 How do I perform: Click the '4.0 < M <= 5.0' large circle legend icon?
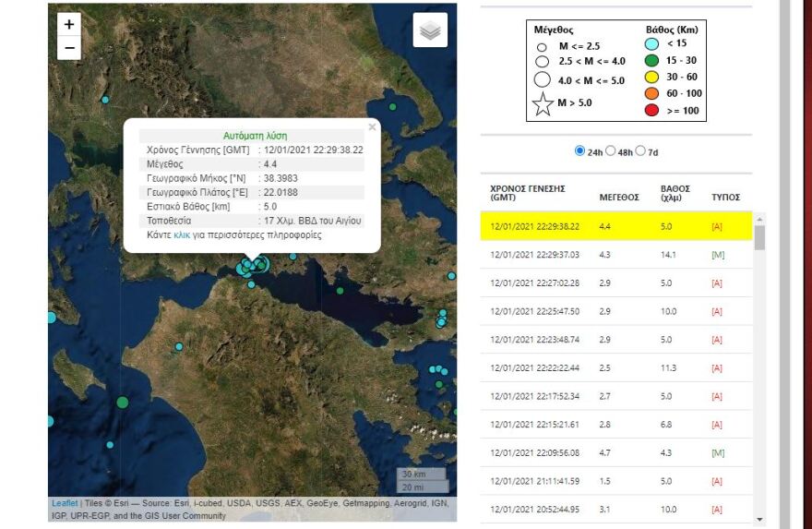[543, 79]
